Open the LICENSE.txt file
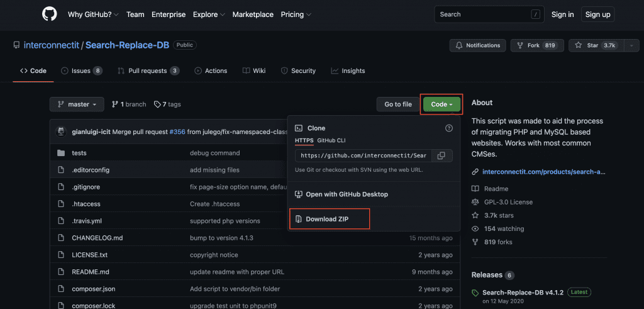This screenshot has height=309, width=644. pyautogui.click(x=89, y=255)
